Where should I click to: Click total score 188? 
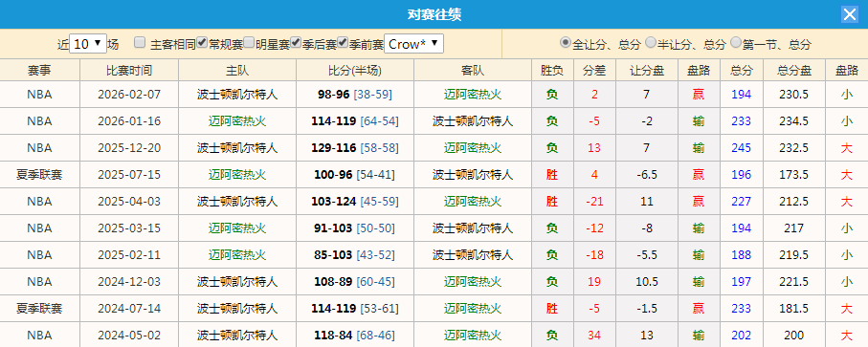point(742,255)
